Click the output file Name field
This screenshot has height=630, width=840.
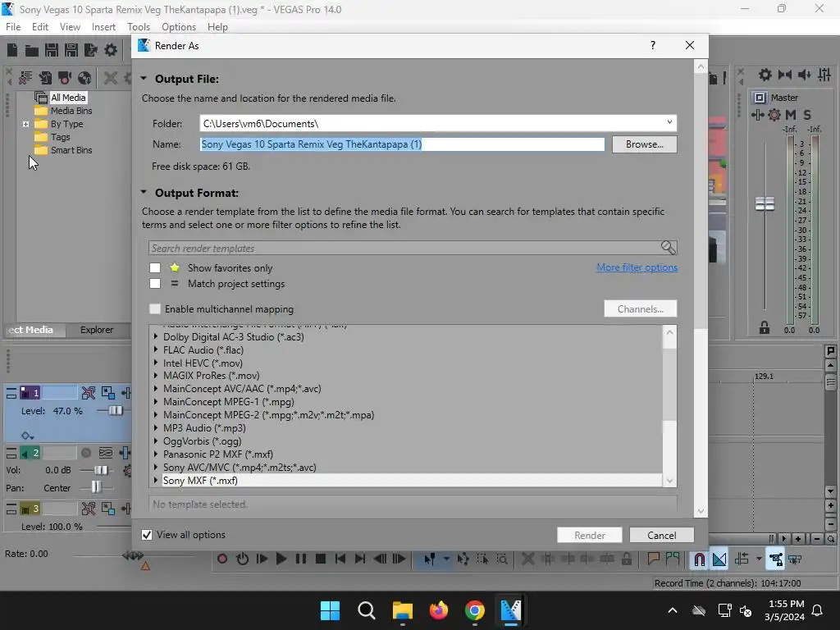click(402, 144)
